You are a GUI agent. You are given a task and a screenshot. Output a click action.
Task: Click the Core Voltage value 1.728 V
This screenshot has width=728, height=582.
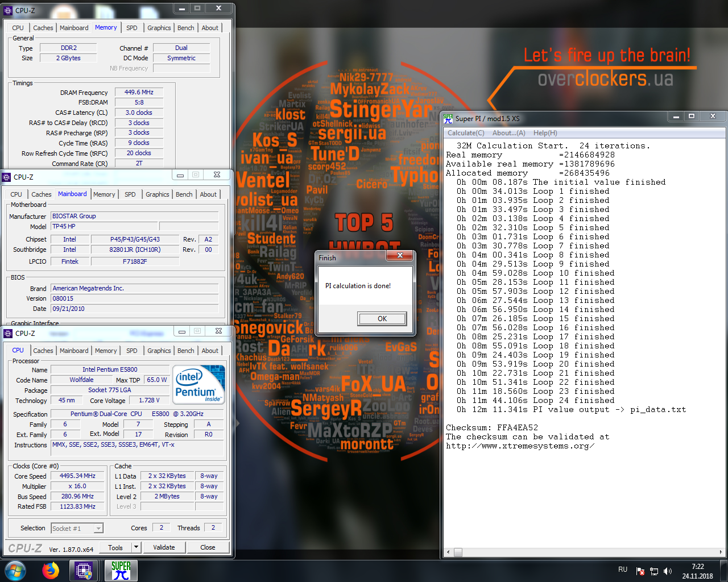[149, 401]
